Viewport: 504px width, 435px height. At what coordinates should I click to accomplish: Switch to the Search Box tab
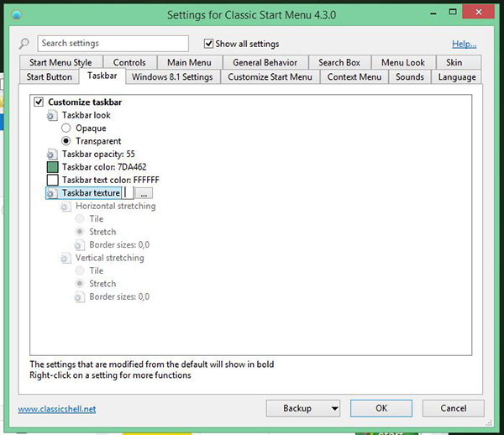339,62
